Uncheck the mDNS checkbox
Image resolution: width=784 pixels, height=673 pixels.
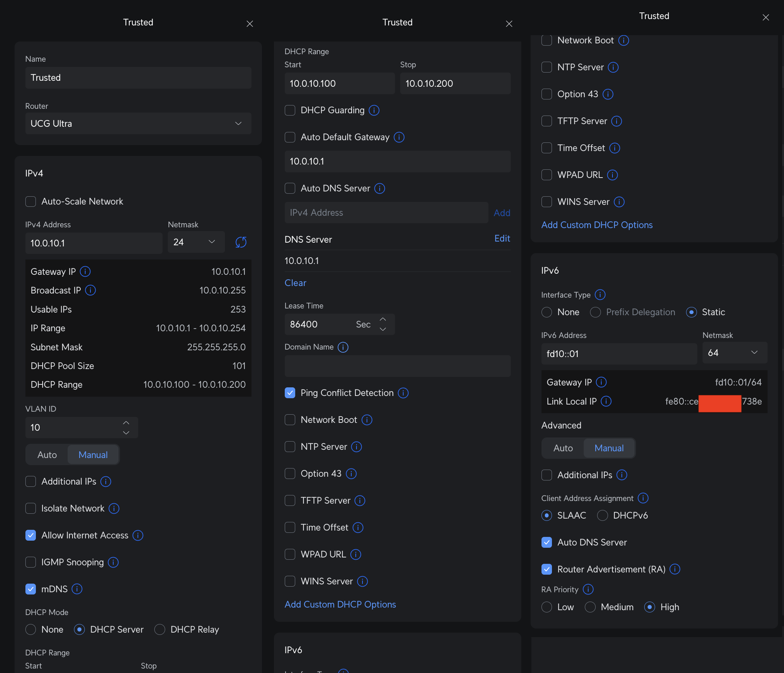pos(31,589)
